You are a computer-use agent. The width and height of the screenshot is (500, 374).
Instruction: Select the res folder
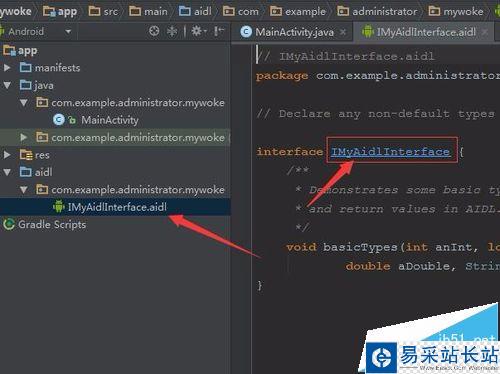tap(35, 155)
